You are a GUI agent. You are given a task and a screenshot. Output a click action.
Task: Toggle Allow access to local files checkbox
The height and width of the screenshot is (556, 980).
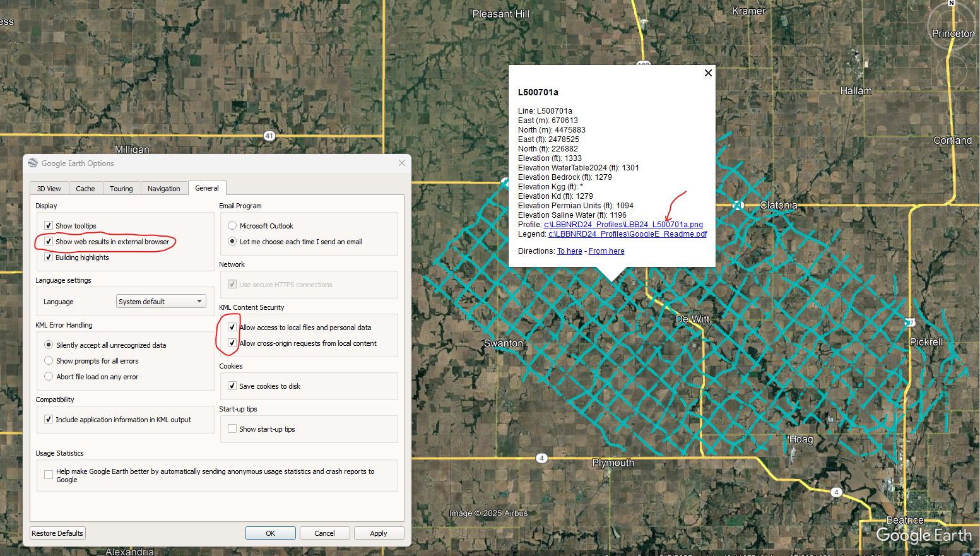tap(232, 327)
